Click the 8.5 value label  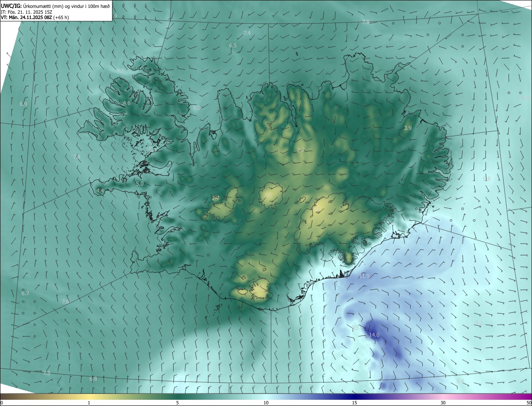pos(121,71)
